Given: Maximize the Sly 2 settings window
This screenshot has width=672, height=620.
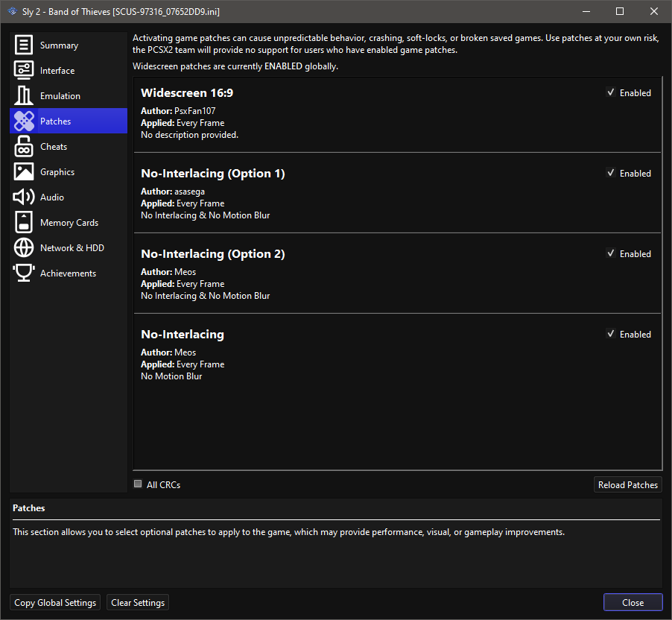Looking at the screenshot, I should (620, 12).
